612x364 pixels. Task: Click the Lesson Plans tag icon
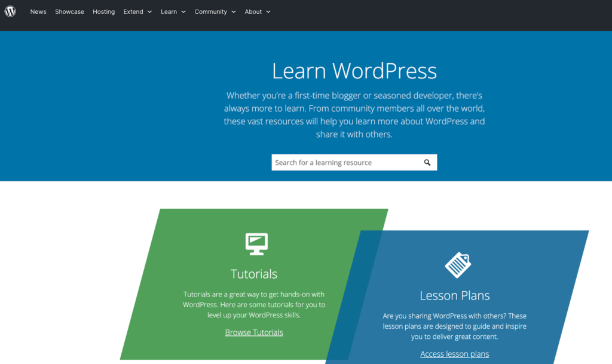458,265
